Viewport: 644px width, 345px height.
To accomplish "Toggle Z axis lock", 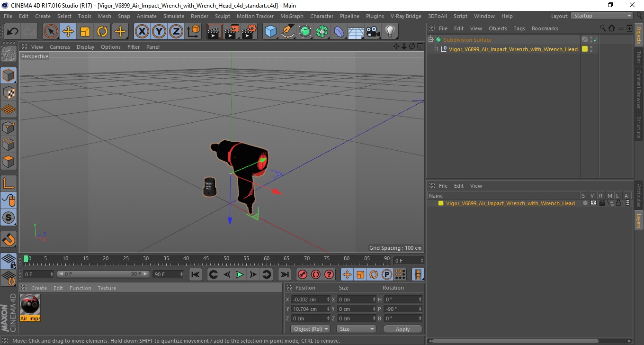I will click(x=176, y=32).
